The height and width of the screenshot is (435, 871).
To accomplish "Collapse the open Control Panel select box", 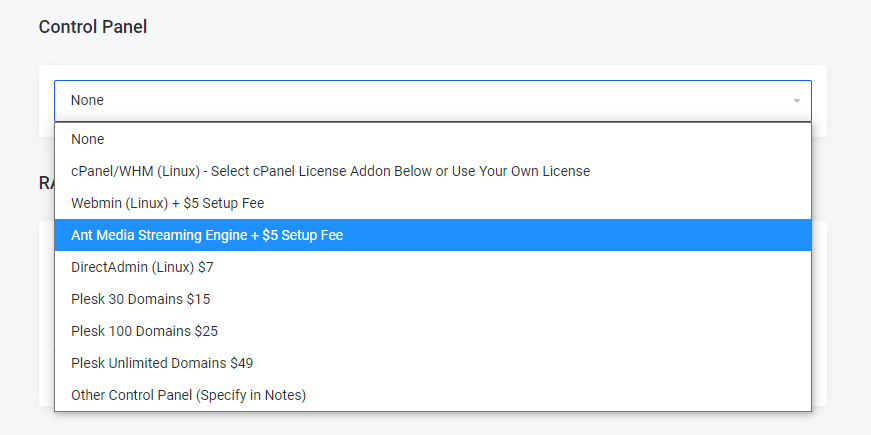I will point(433,101).
